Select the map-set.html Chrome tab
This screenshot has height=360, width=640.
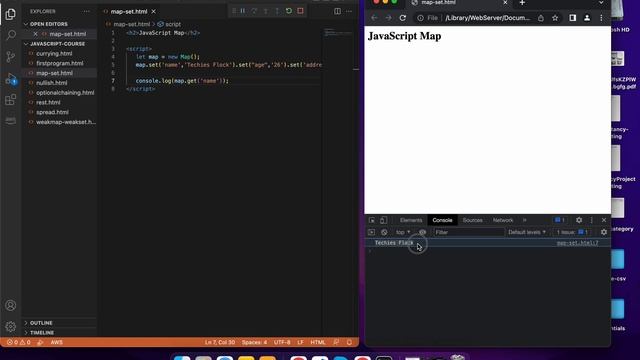tap(439, 3)
